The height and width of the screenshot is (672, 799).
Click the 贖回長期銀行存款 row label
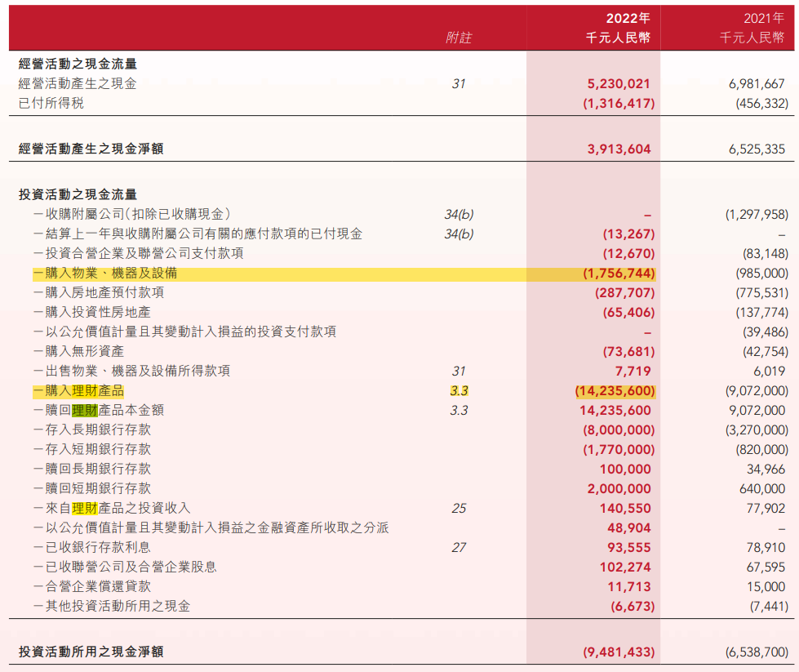point(92,469)
